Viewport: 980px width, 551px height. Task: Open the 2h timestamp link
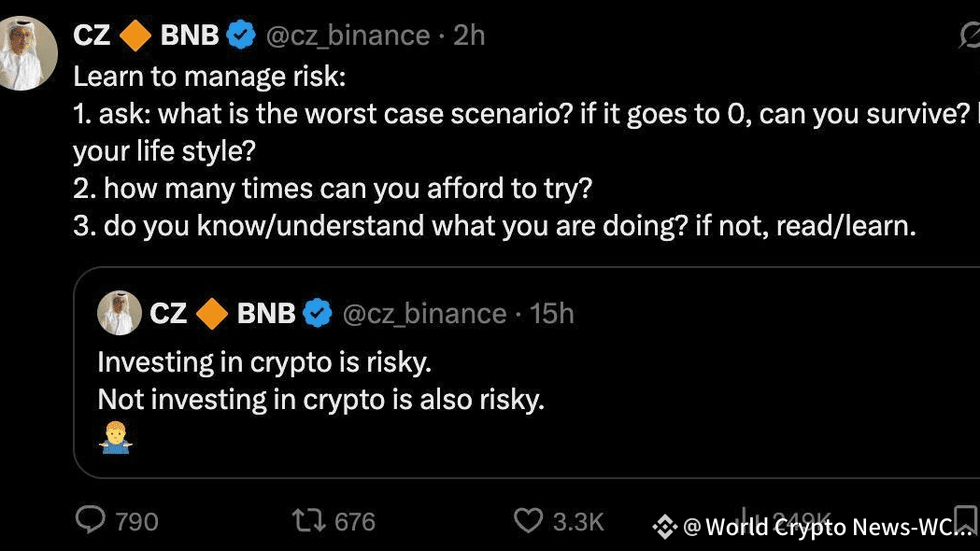(x=469, y=35)
